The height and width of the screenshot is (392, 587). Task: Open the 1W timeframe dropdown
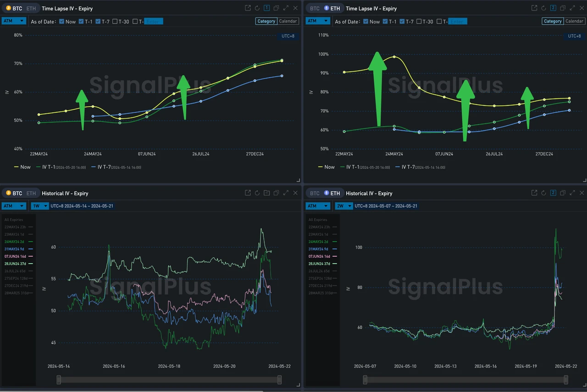tap(39, 206)
